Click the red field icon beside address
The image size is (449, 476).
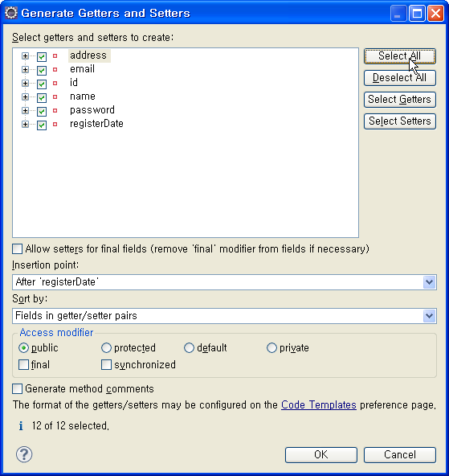(55, 55)
